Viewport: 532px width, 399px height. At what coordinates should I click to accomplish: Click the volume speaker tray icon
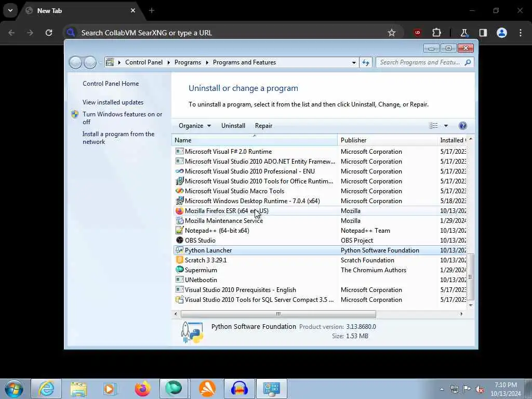[480, 389]
